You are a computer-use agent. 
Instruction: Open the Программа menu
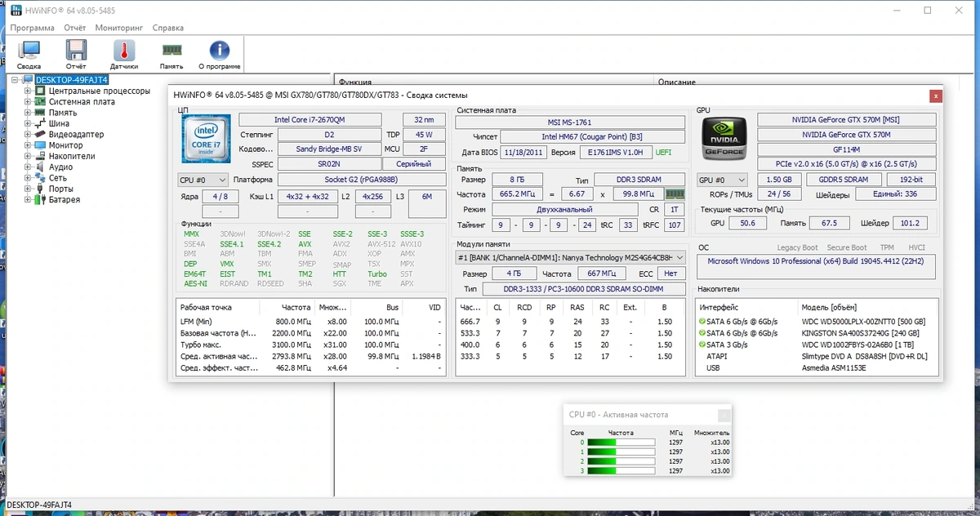[33, 27]
